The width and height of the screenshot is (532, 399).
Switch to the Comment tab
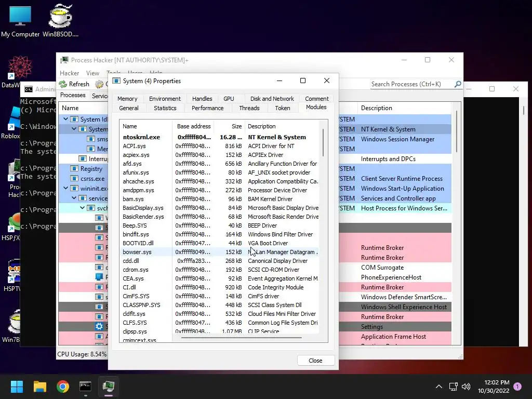(316, 99)
